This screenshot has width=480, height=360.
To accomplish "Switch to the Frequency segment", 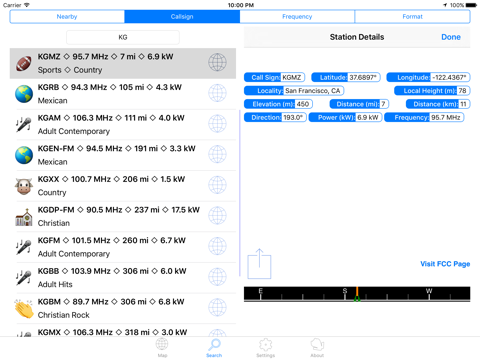I will 297,17.
